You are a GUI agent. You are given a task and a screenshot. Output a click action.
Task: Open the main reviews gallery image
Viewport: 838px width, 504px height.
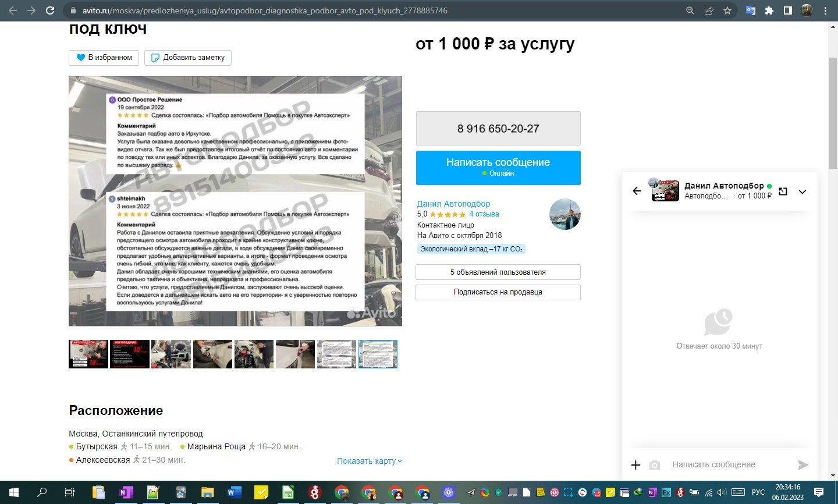[235, 201]
